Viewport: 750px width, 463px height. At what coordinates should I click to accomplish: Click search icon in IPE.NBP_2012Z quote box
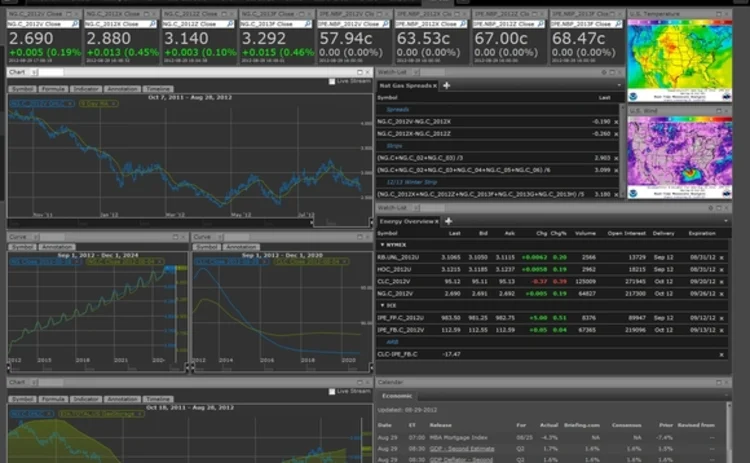pyautogui.click(x=541, y=23)
